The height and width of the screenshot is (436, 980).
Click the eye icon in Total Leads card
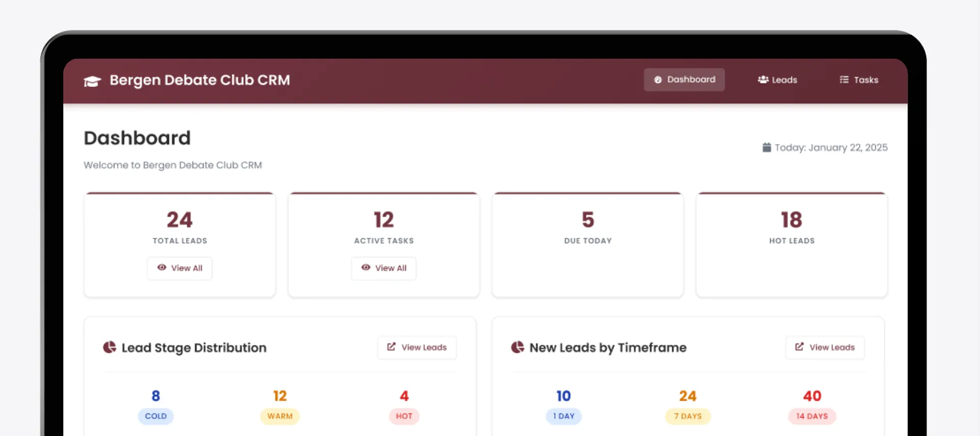162,268
